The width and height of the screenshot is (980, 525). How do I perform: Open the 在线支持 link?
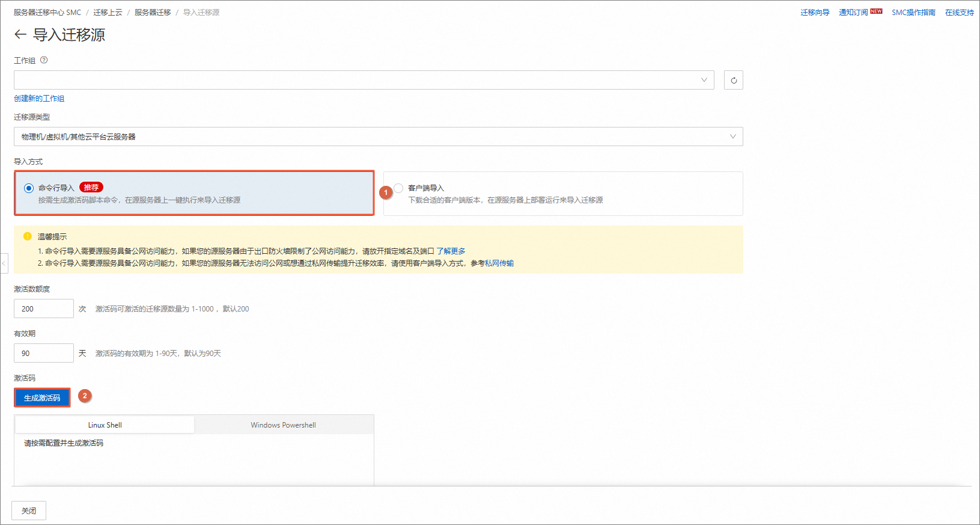click(960, 13)
